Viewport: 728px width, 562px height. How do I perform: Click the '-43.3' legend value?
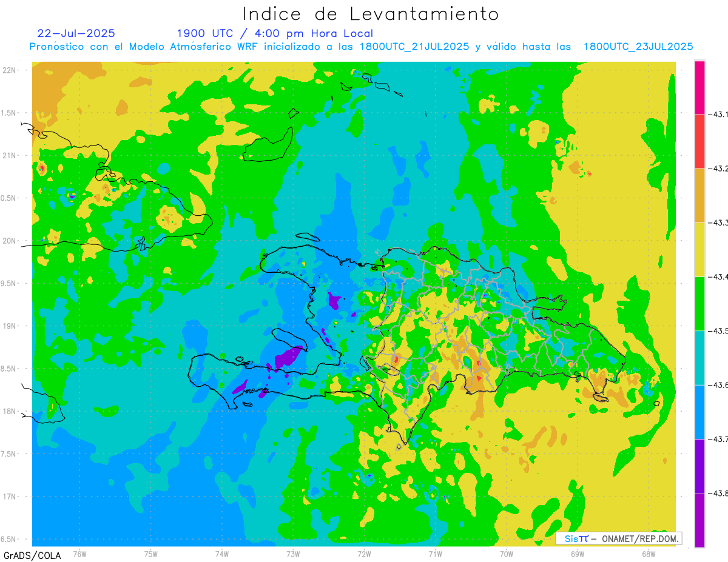718,222
